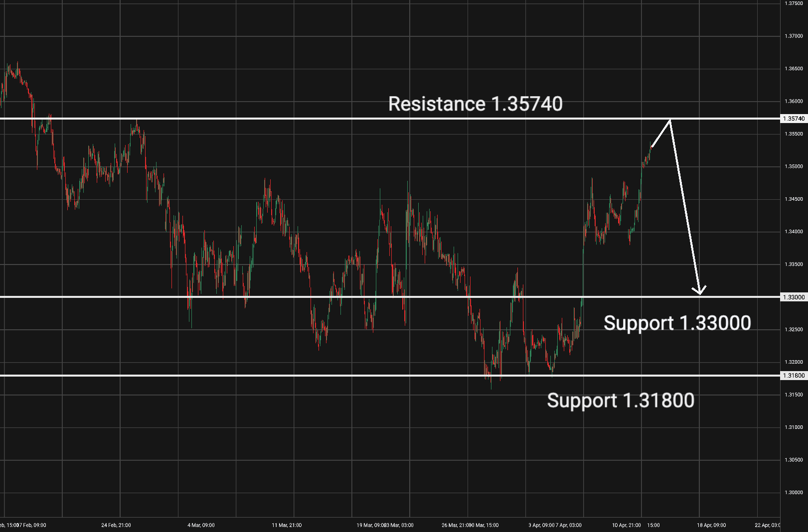The height and width of the screenshot is (532, 808).
Task: Click the "18 Apr, 09:00" time axis label
Action: pyautogui.click(x=711, y=525)
